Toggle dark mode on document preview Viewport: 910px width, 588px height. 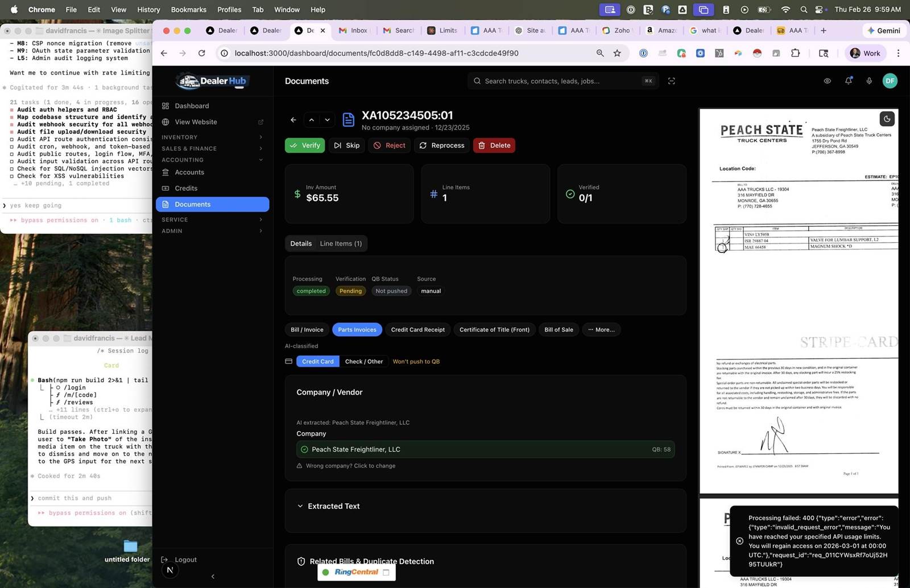[x=887, y=119]
